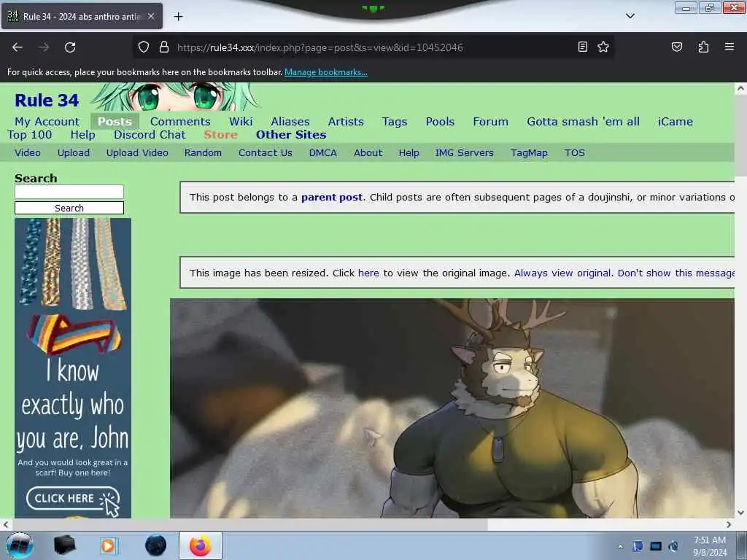Open the Contact Us link
The width and height of the screenshot is (747, 560).
[266, 153]
